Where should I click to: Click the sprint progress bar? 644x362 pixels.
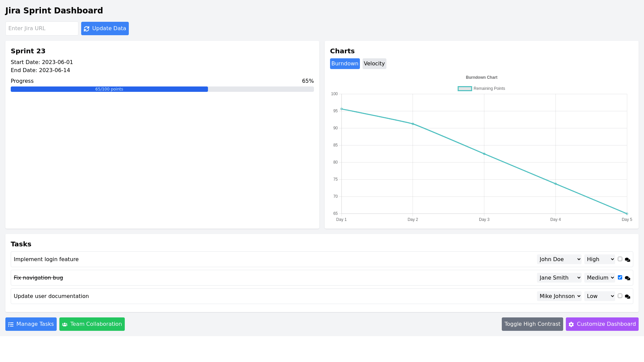click(x=162, y=89)
